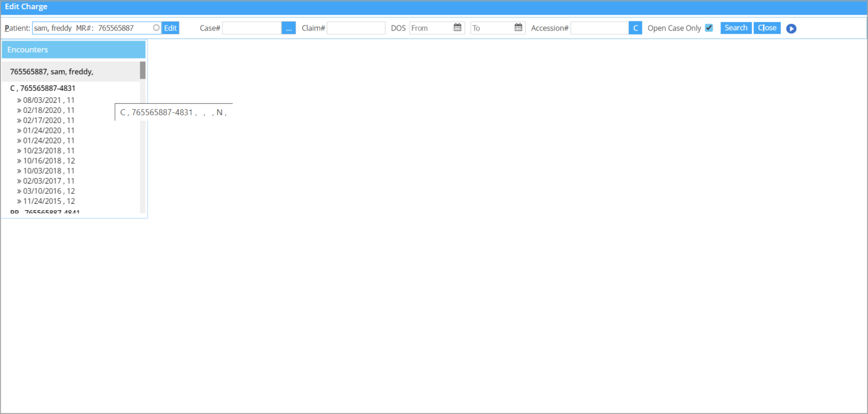The width and height of the screenshot is (868, 414).
Task: Click the Encounters list scrollbar thumb
Action: (143, 71)
